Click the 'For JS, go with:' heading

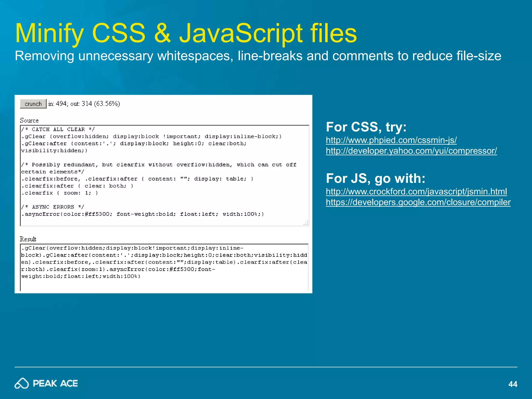376,178
